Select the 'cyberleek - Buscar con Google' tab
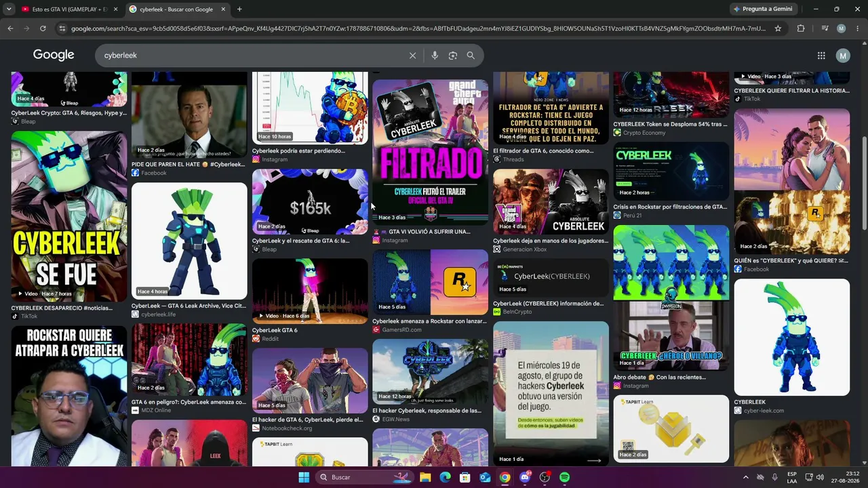 pyautogui.click(x=178, y=9)
